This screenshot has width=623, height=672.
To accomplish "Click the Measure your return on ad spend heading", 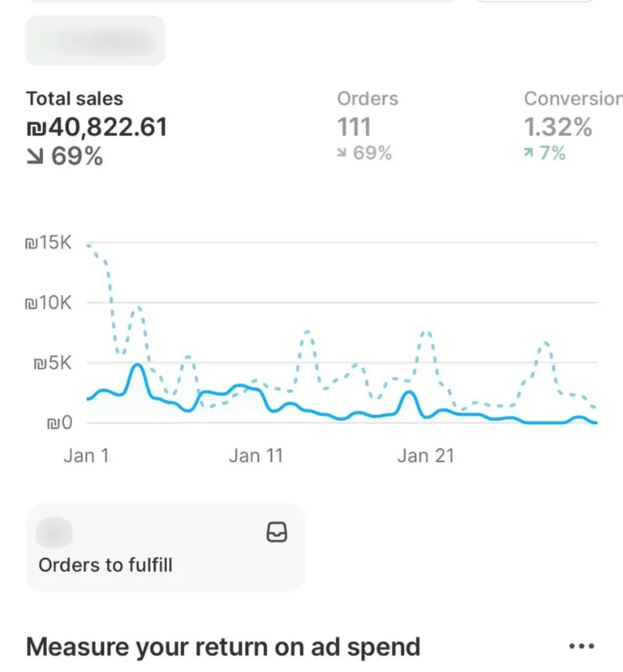I will [223, 646].
